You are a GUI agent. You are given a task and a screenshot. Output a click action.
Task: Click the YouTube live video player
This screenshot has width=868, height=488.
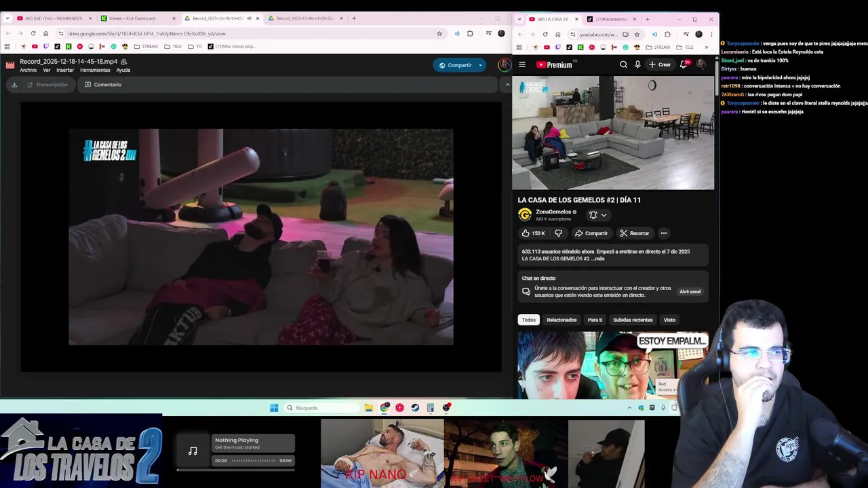coord(613,133)
